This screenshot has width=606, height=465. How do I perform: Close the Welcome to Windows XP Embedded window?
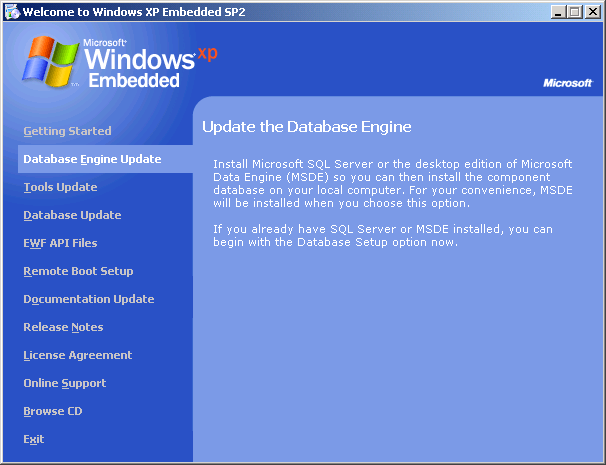(593, 12)
